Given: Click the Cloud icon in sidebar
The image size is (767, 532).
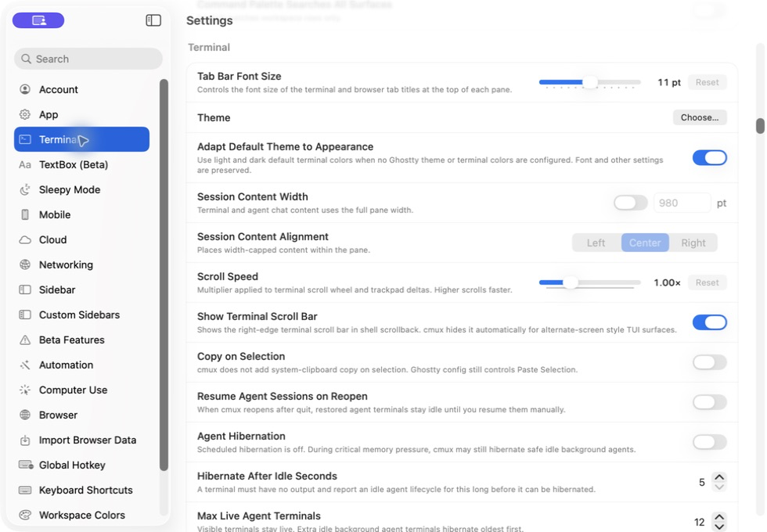Looking at the screenshot, I should point(25,239).
